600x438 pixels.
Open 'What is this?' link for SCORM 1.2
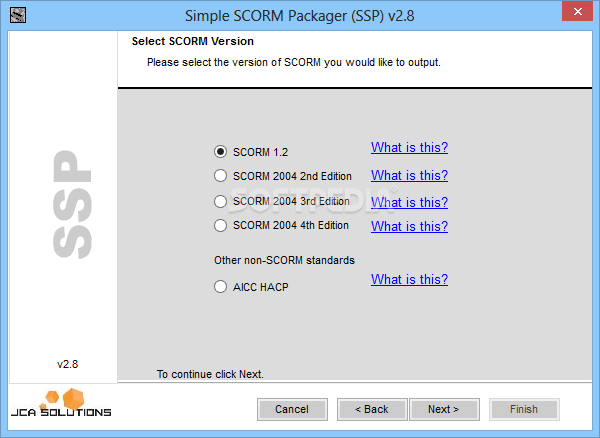[409, 147]
